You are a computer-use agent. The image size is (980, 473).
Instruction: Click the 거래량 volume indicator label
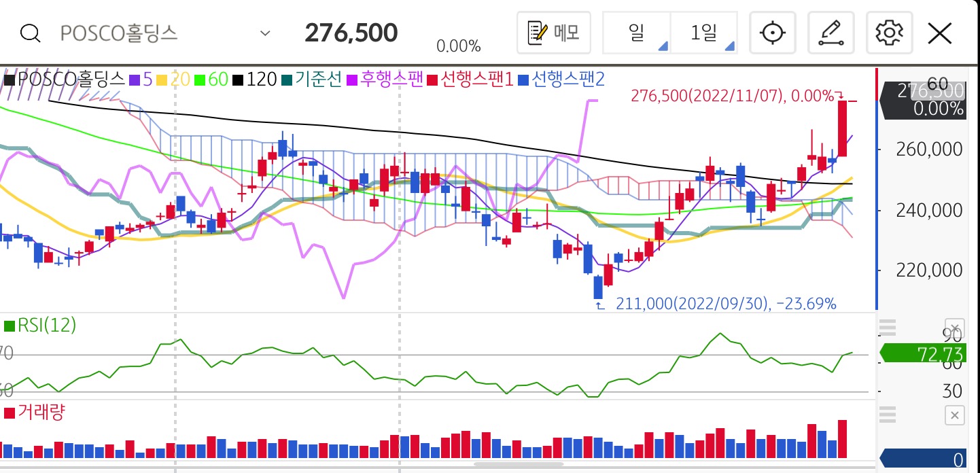35,412
